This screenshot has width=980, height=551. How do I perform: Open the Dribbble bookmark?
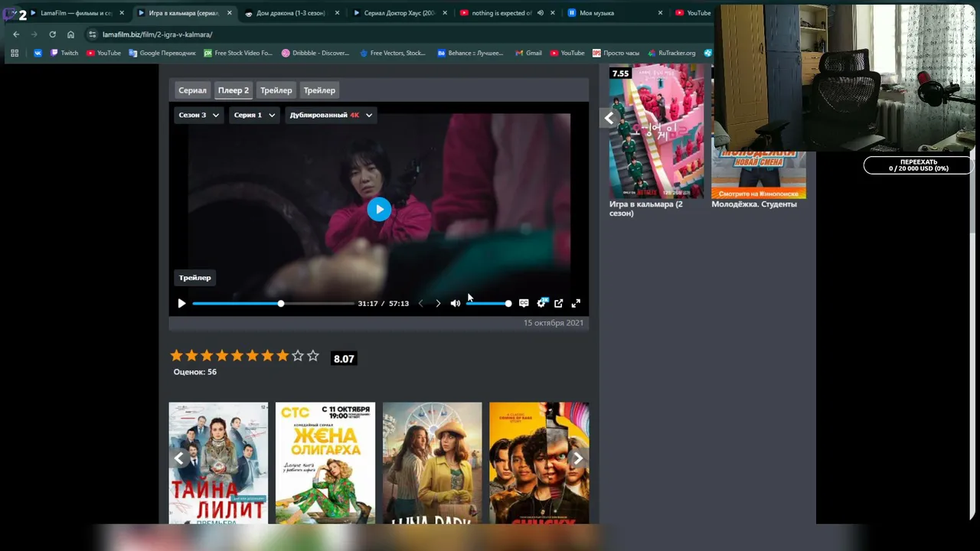pyautogui.click(x=315, y=53)
